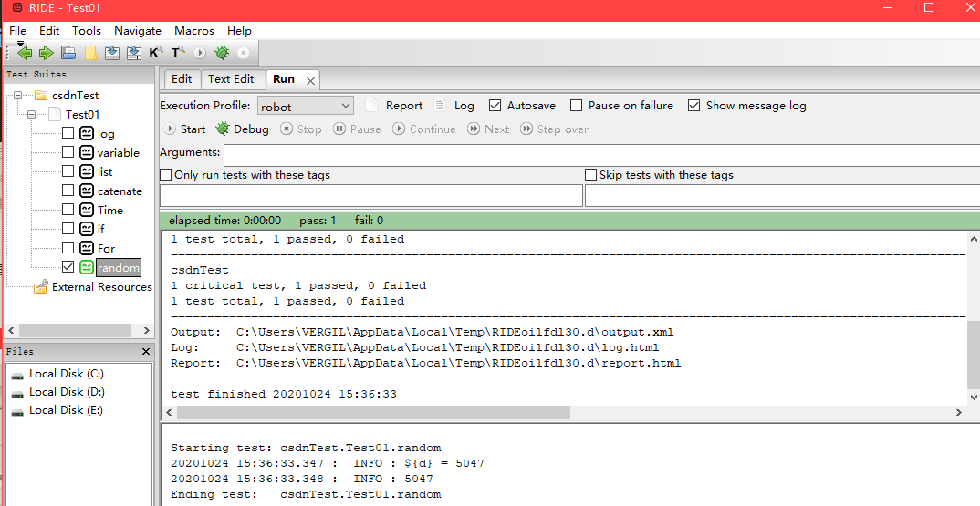Click the Stop button in Run tab
This screenshot has width=980, height=506.
(x=300, y=129)
